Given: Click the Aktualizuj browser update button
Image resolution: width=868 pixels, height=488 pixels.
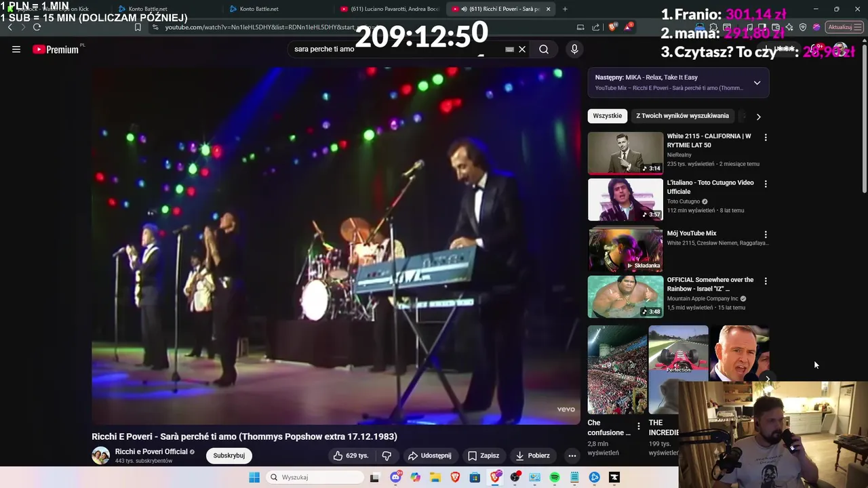Looking at the screenshot, I should (x=844, y=27).
